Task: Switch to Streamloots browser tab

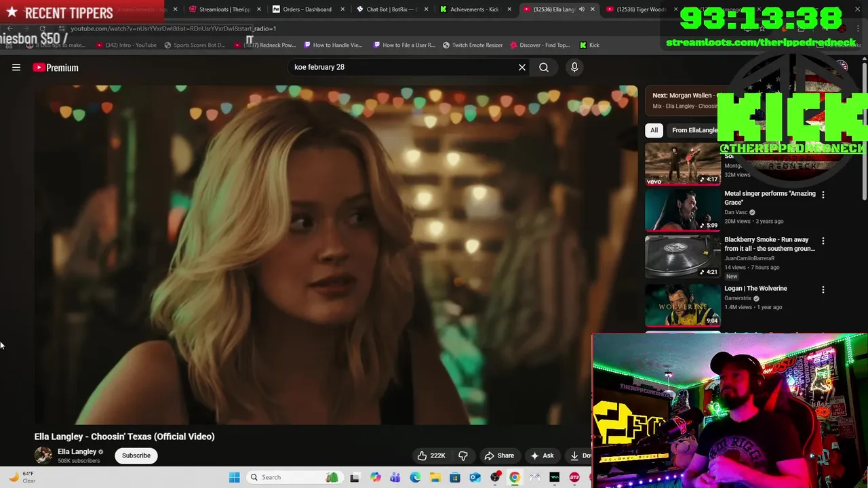Action: 224,9
